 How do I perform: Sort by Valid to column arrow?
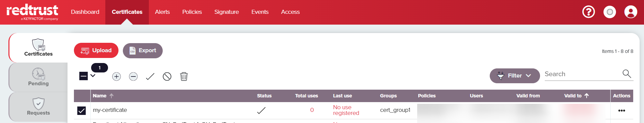tap(587, 96)
